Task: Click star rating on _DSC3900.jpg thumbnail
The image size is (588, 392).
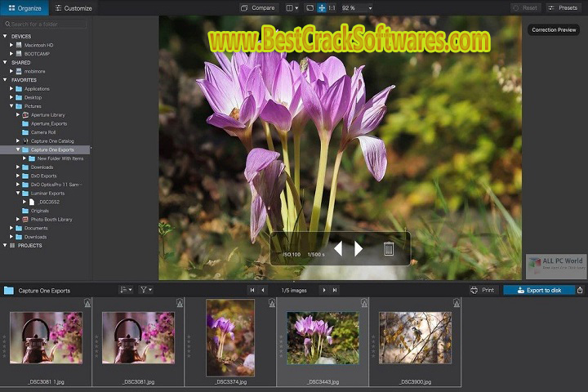Action: (x=373, y=346)
